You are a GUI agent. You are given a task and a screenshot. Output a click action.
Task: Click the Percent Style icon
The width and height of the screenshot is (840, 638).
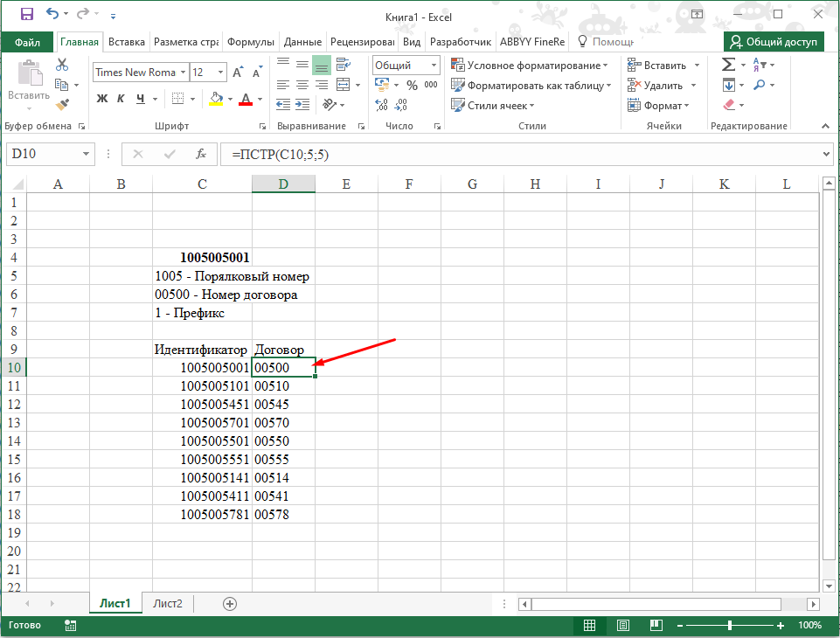pyautogui.click(x=412, y=85)
